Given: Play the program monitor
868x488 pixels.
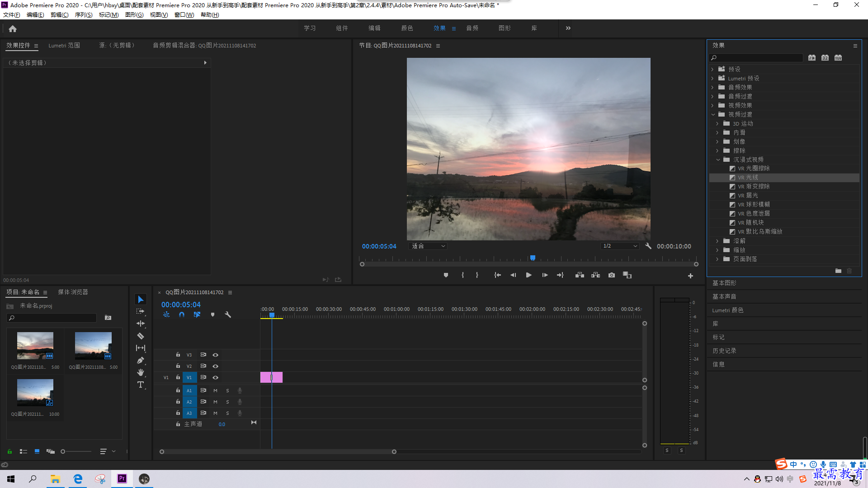Looking at the screenshot, I should 528,275.
